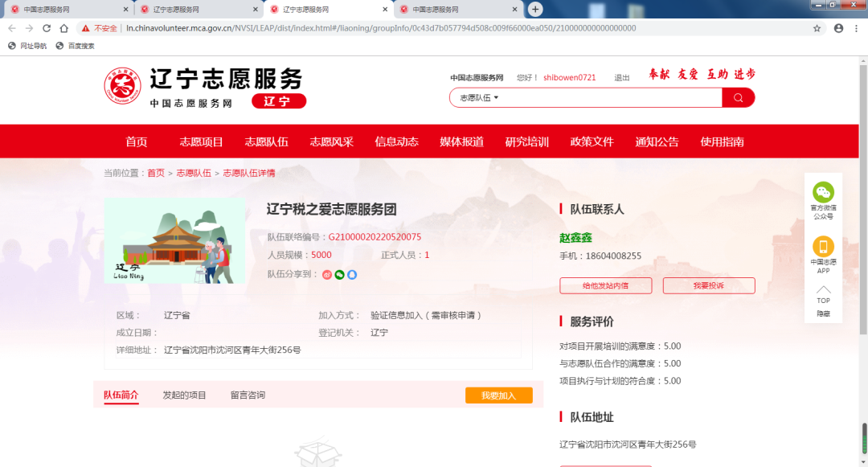Image resolution: width=868 pixels, height=467 pixels.
Task: Click team ID G21000020220520075
Action: click(375, 237)
